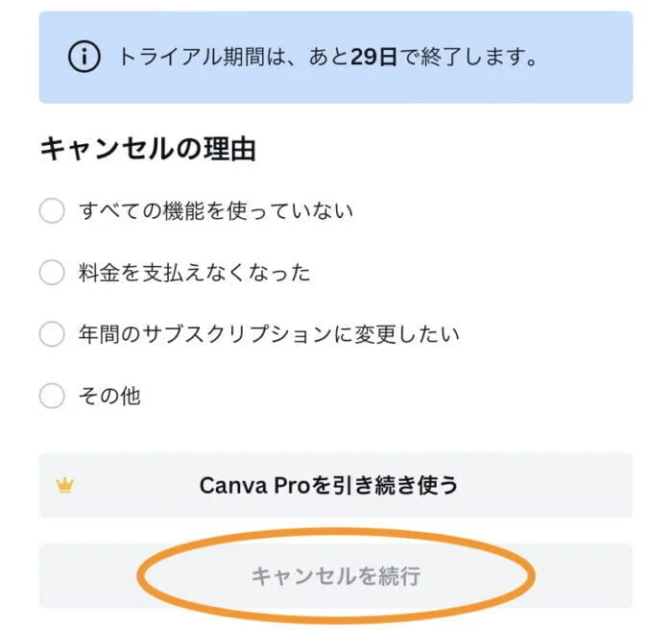Choose the 年間のサブスクリプションに変更したい radio option
Image resolution: width=672 pixels, height=630 pixels.
pos(52,334)
